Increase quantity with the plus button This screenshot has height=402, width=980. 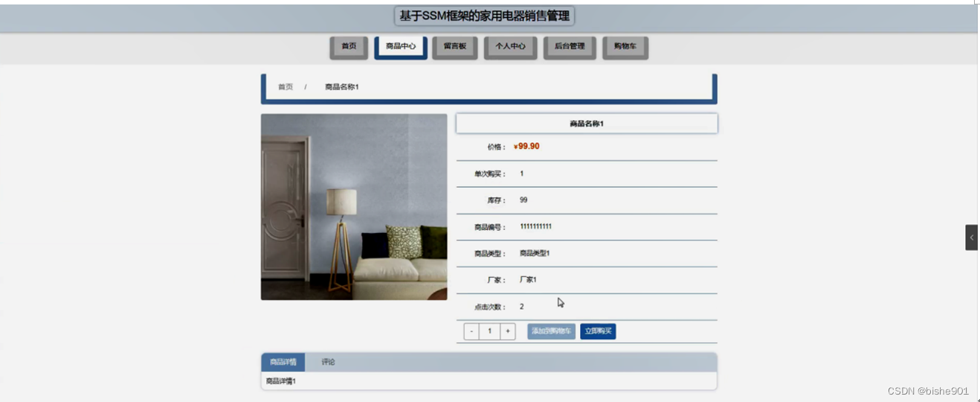point(508,331)
